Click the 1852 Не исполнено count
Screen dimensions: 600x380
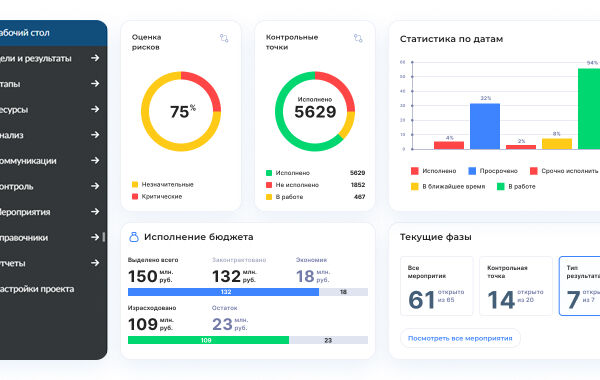point(358,185)
